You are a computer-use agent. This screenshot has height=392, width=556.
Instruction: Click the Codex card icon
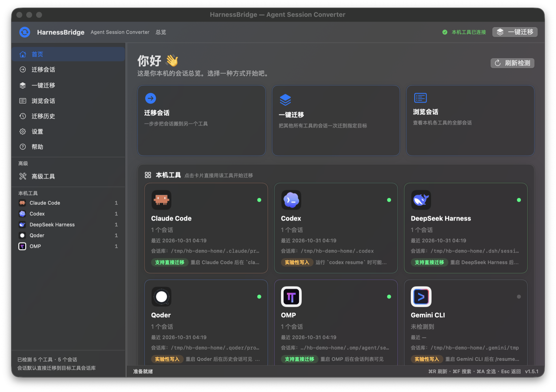291,200
